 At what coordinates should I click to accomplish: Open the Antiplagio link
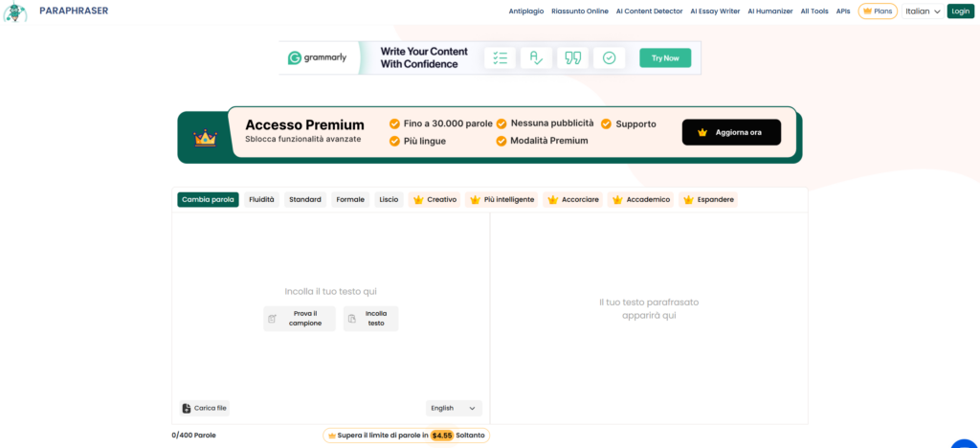click(526, 11)
